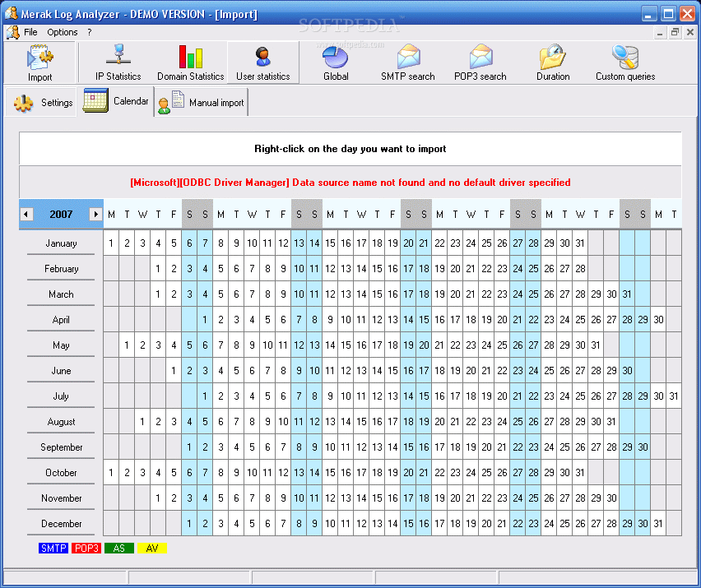Open Domain Statistics bar chart icon
This screenshot has height=588, width=701.
click(190, 57)
